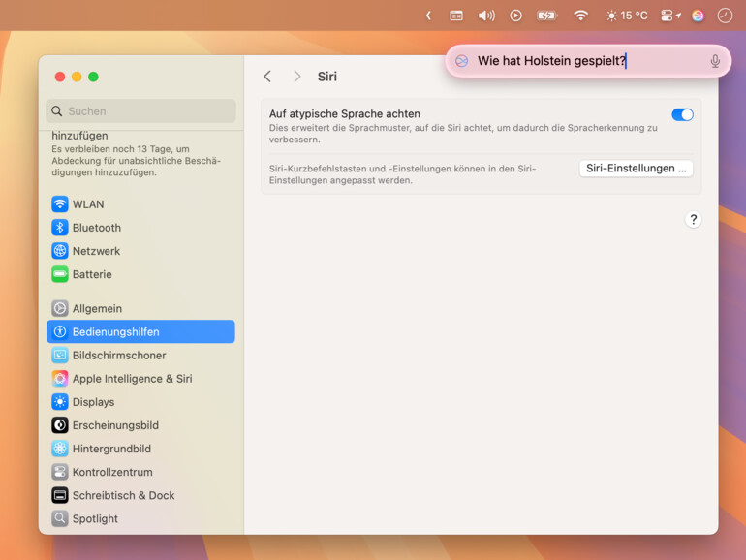This screenshot has height=560, width=746.
Task: Click the Siri-Einstellungen button
Action: (636, 169)
